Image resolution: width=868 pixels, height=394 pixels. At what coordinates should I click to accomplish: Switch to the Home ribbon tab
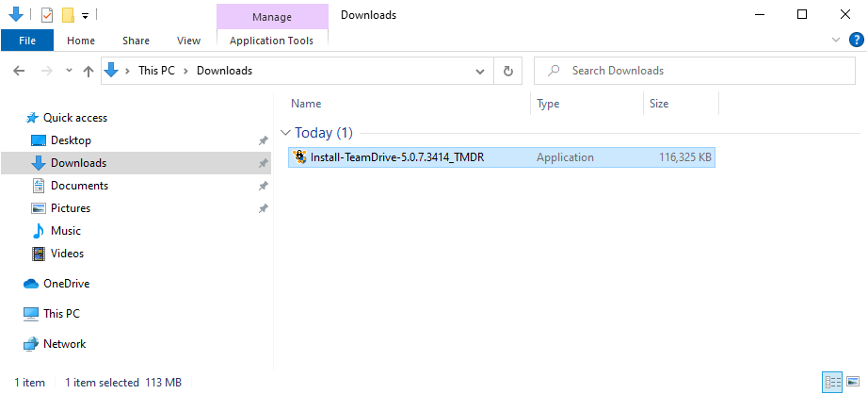[x=81, y=41]
